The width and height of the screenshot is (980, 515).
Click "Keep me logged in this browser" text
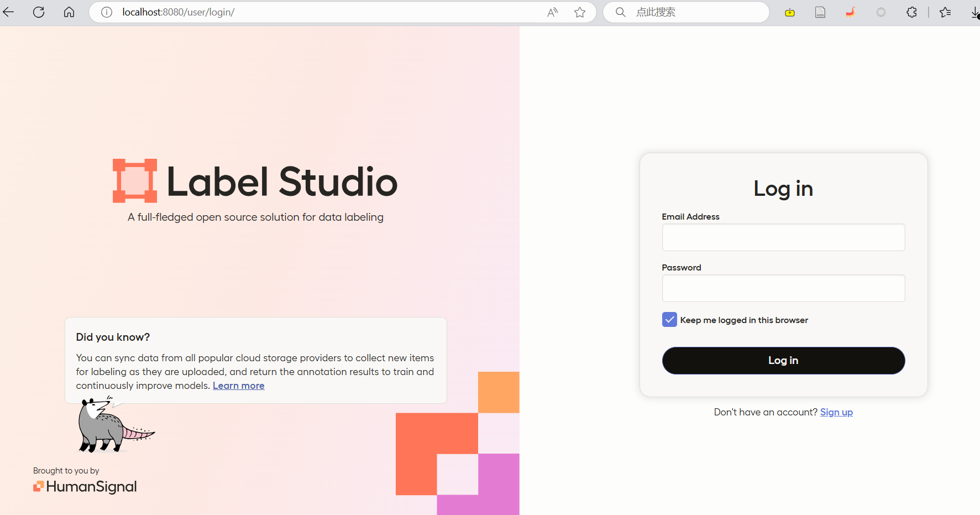point(744,320)
